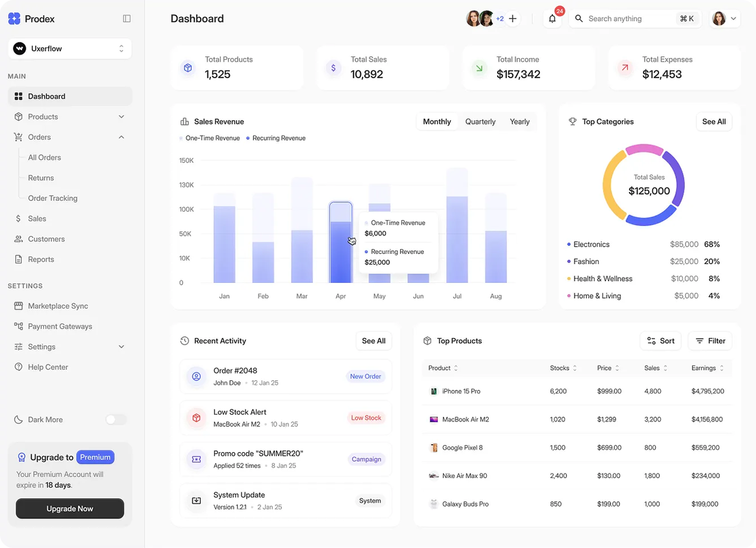Click the Filter button in Top Products
Screen dimensions: 756x548
pyautogui.click(x=710, y=341)
